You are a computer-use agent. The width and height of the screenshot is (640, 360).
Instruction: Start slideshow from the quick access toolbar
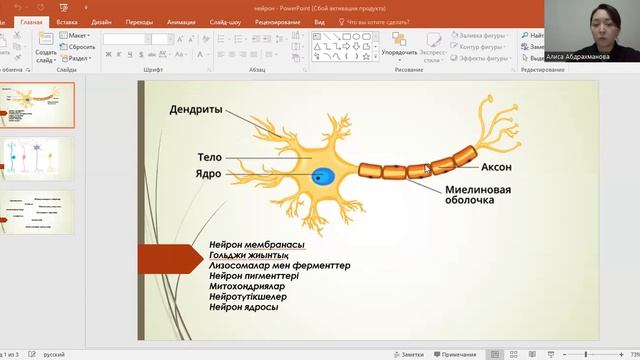point(63,7)
